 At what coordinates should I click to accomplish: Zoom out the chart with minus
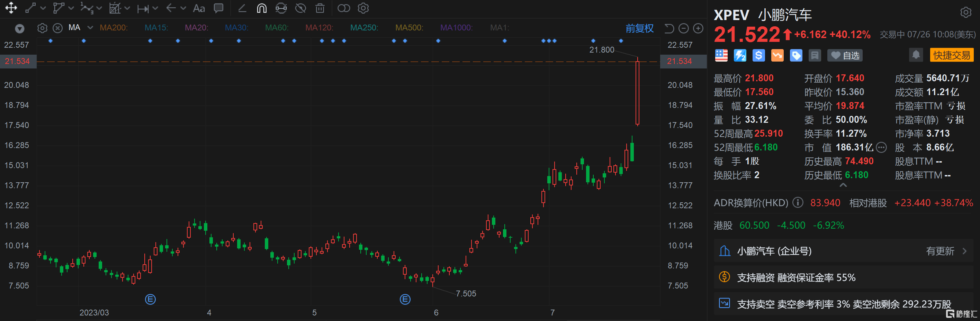684,28
